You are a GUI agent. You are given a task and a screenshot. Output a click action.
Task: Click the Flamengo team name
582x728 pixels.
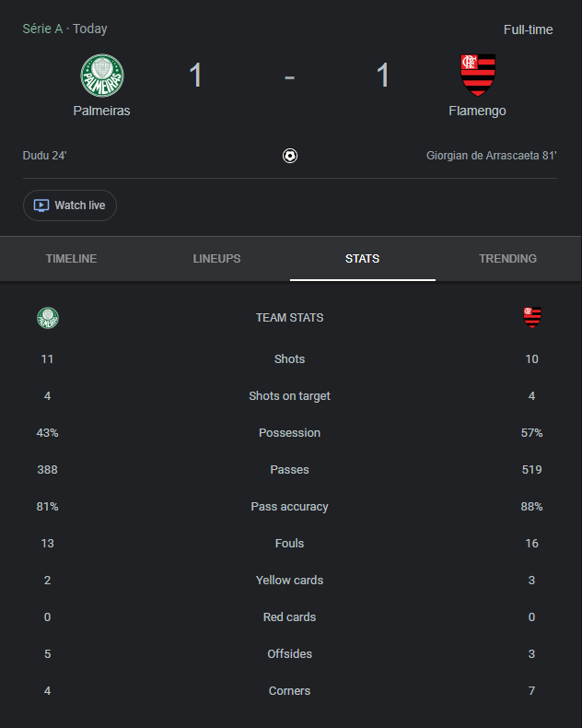[x=477, y=111]
